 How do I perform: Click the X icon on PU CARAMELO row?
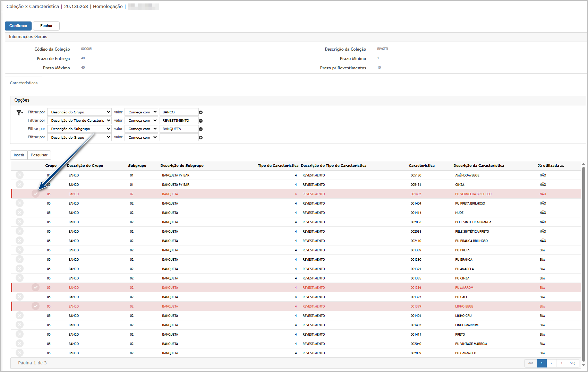(x=20, y=353)
